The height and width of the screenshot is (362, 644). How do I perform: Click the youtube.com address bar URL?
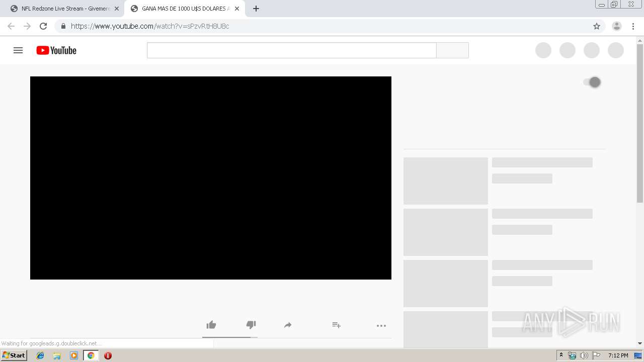click(x=150, y=26)
